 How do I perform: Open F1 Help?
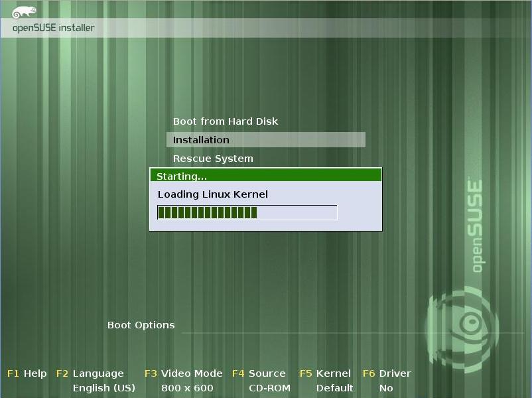[x=27, y=373]
